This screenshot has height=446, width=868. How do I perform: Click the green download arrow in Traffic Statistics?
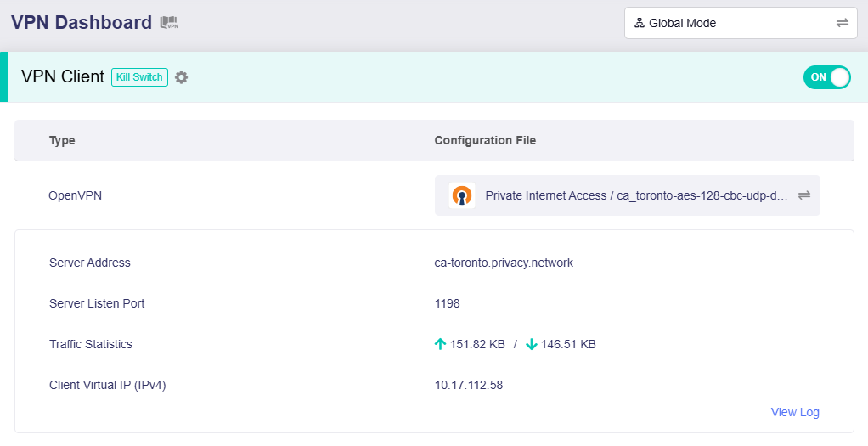pyautogui.click(x=532, y=344)
